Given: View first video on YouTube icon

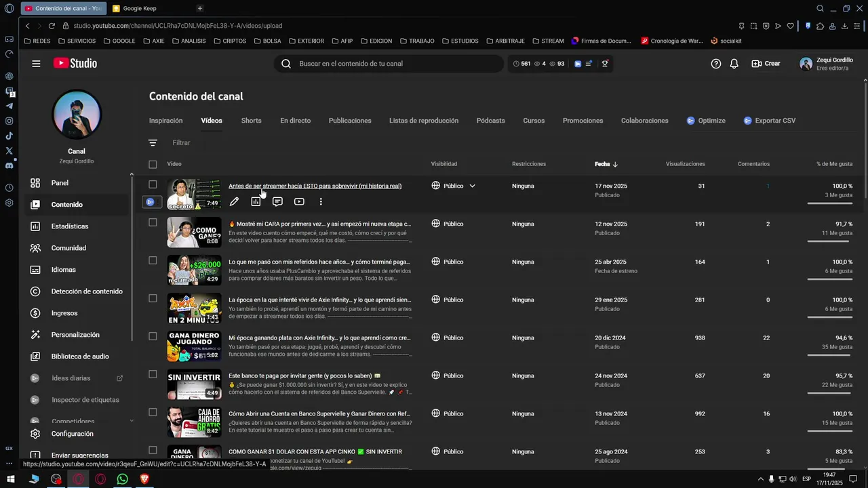Looking at the screenshot, I should point(299,201).
